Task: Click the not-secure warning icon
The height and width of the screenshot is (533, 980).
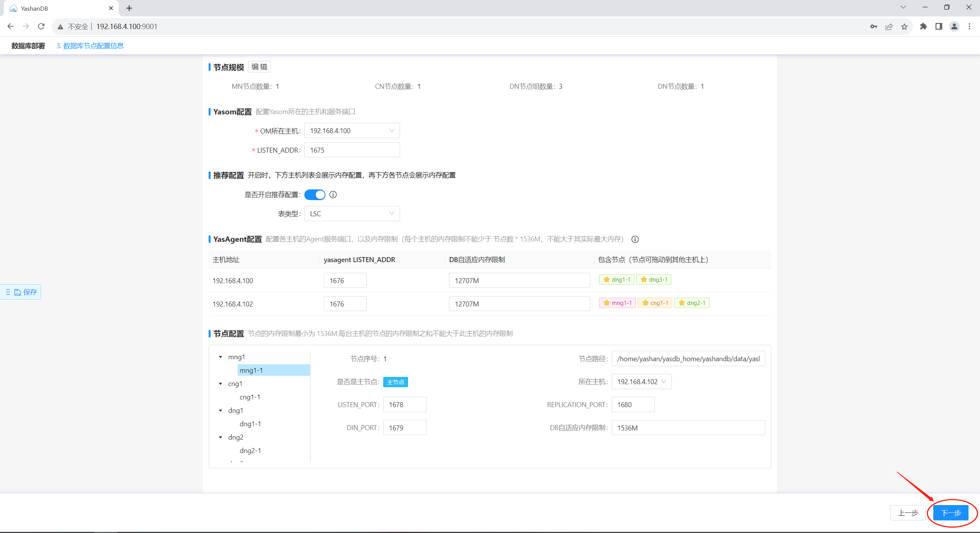Action: click(x=60, y=27)
